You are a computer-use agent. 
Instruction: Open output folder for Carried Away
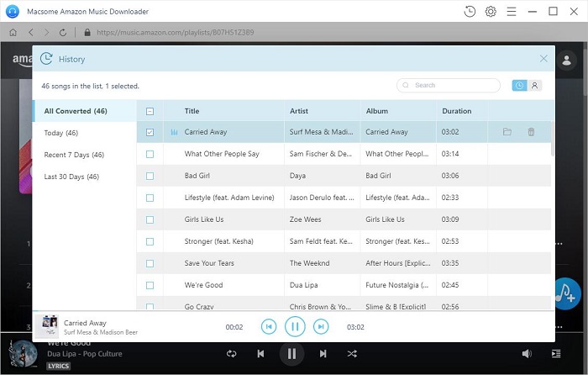[507, 132]
